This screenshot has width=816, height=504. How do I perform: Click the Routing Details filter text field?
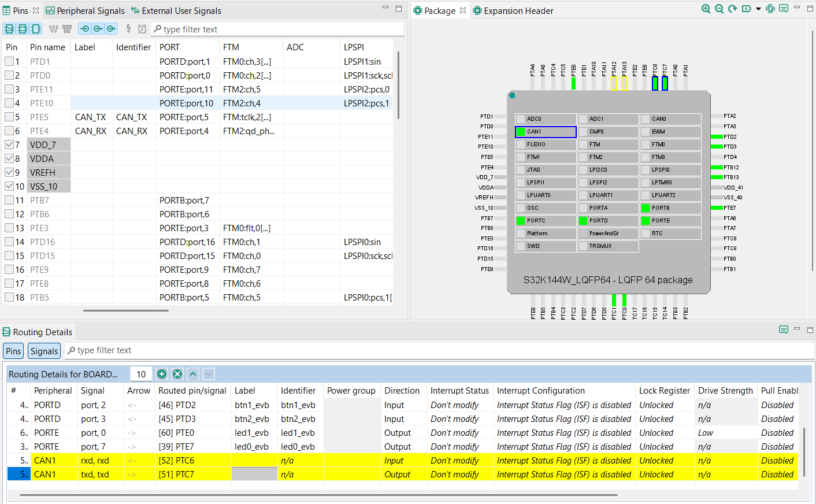coord(439,350)
